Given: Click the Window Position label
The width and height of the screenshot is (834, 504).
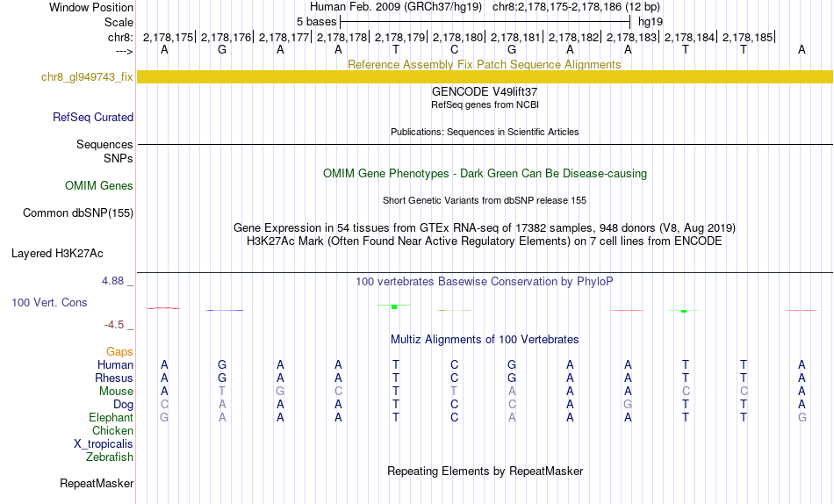Looking at the screenshot, I should pyautogui.click(x=91, y=7).
